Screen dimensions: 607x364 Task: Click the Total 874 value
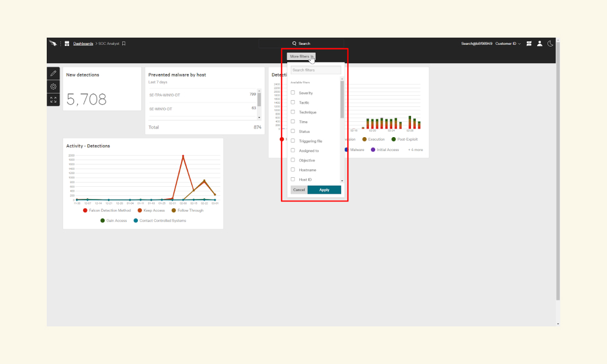pyautogui.click(x=257, y=127)
